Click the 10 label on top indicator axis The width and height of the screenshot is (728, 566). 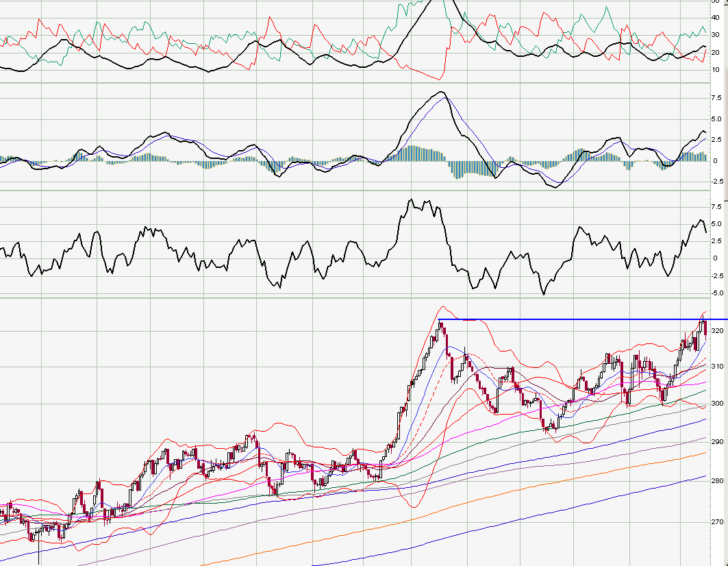716,70
